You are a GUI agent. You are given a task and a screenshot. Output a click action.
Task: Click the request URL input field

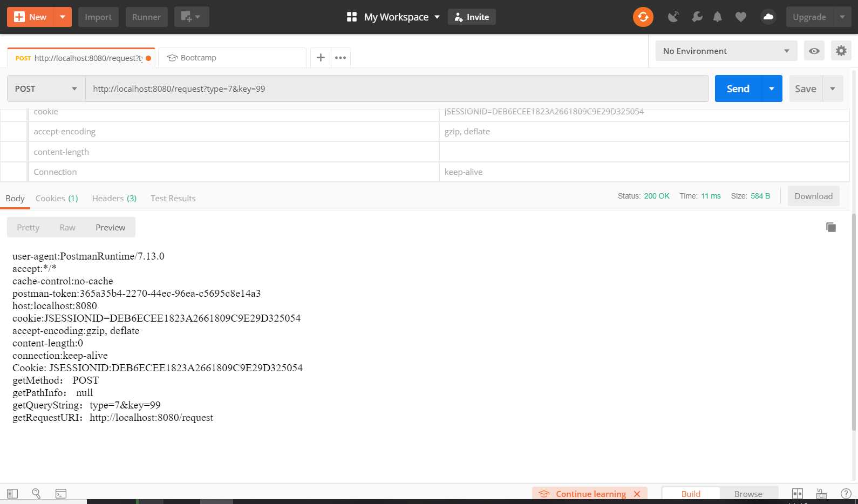pos(397,88)
